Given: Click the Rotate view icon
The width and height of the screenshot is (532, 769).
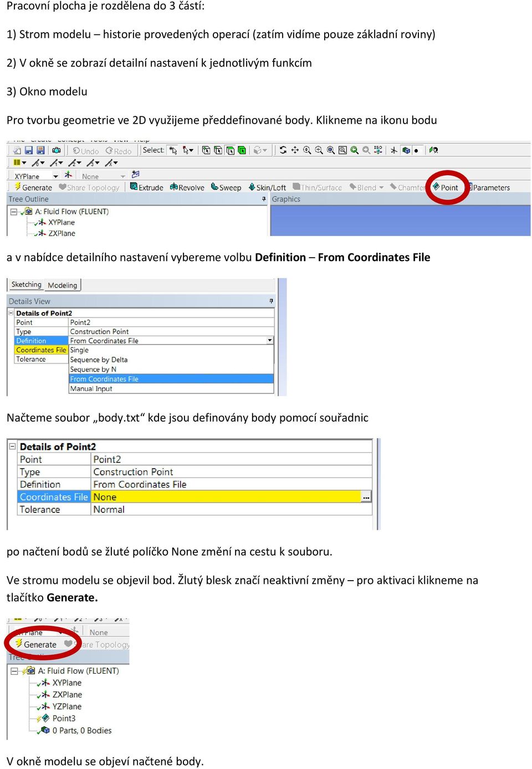Looking at the screenshot, I should click(x=283, y=150).
